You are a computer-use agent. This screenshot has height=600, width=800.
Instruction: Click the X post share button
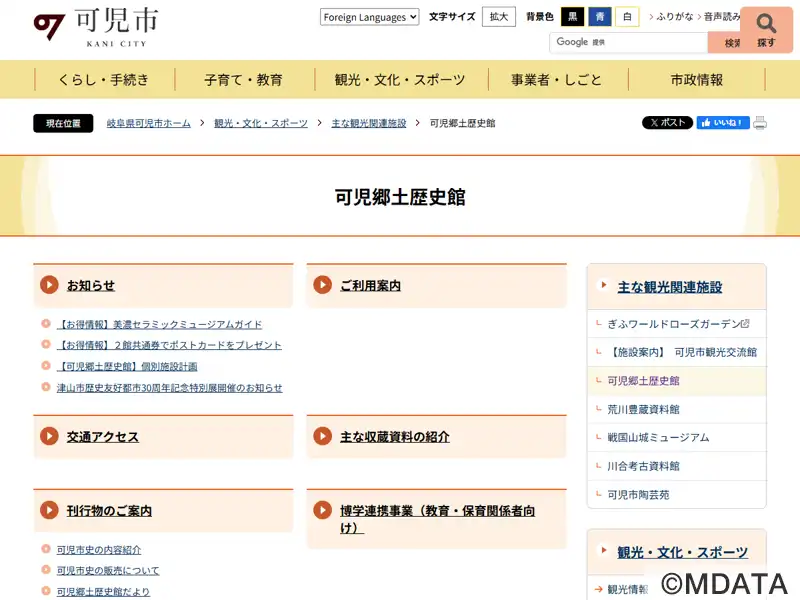pyautogui.click(x=667, y=123)
